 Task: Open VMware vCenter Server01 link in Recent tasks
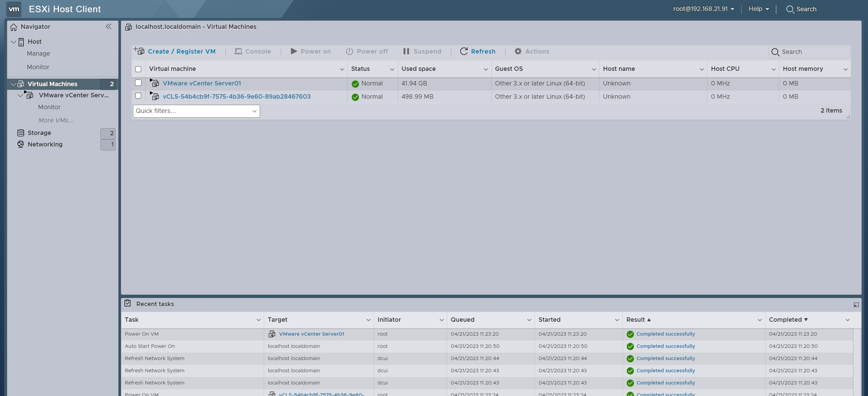[x=312, y=334]
